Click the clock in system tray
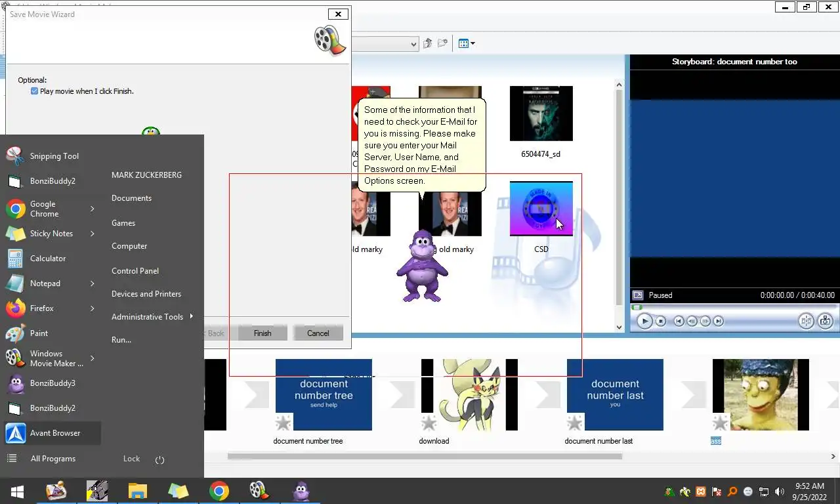The height and width of the screenshot is (504, 840). tap(809, 492)
